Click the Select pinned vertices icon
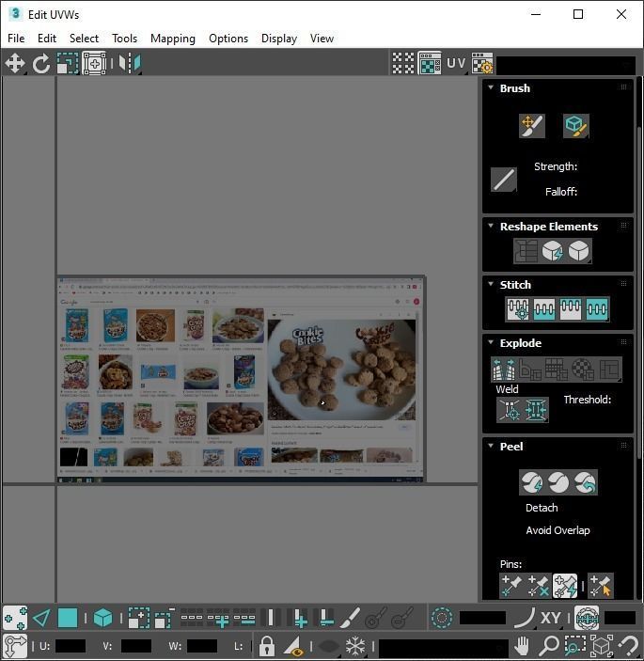Screen dimensions: 644x661 [600, 586]
